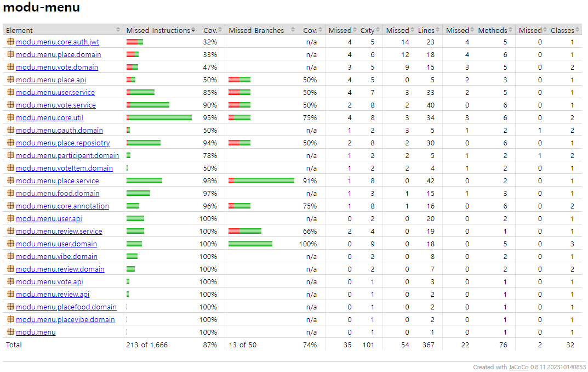Sort by Methods column header
This screenshot has height=372, width=588.
tap(495, 30)
